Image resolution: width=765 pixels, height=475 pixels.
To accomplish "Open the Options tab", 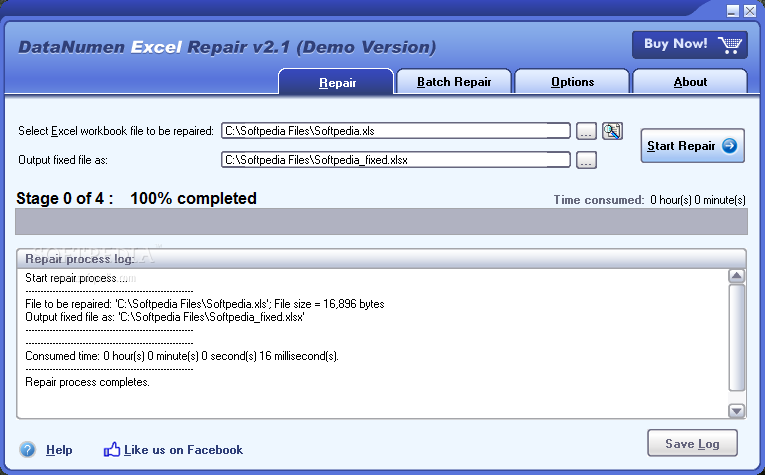I will tap(572, 81).
